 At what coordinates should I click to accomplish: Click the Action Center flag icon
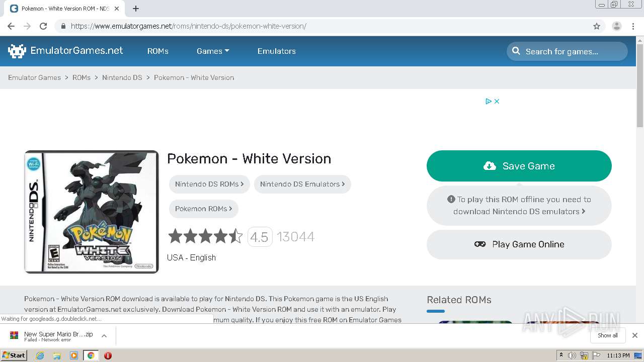596,355
